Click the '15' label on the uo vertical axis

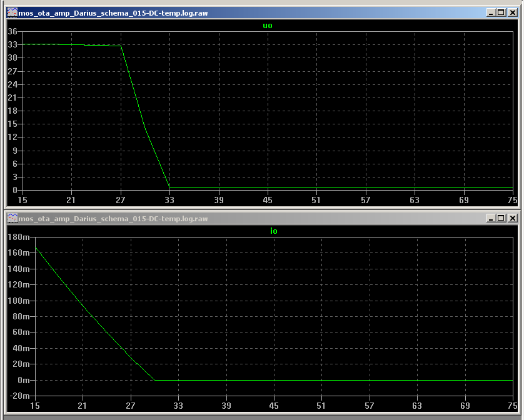pyautogui.click(x=13, y=124)
